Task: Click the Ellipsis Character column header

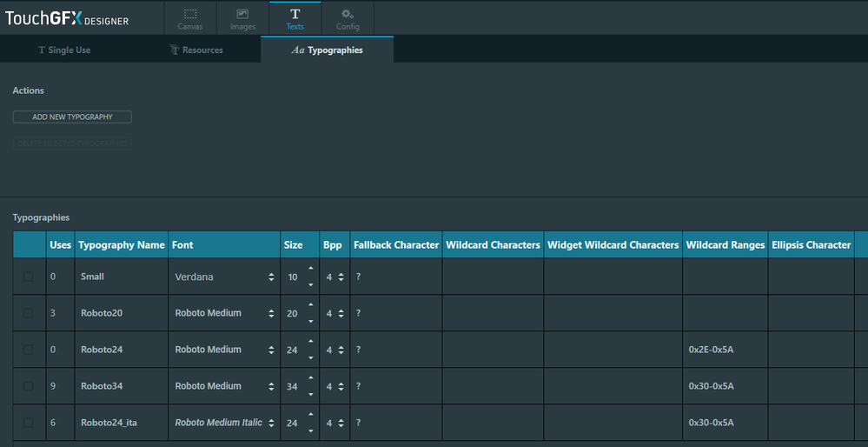Action: 811,245
